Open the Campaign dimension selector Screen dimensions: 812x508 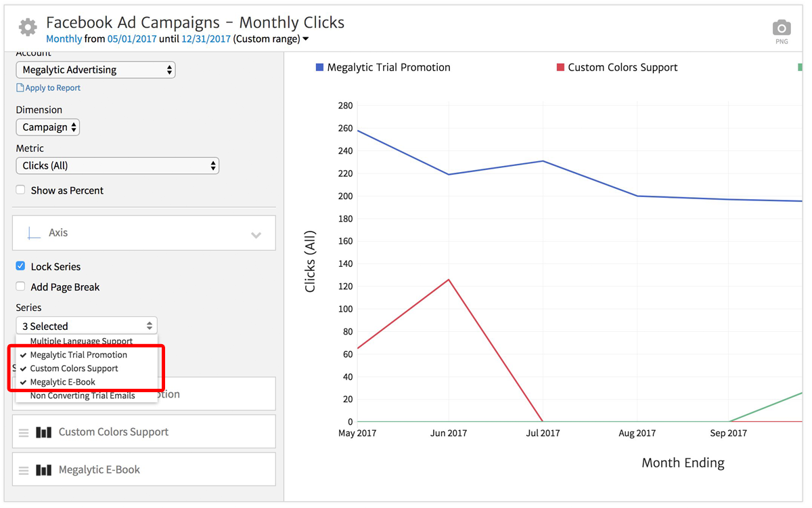click(x=47, y=127)
